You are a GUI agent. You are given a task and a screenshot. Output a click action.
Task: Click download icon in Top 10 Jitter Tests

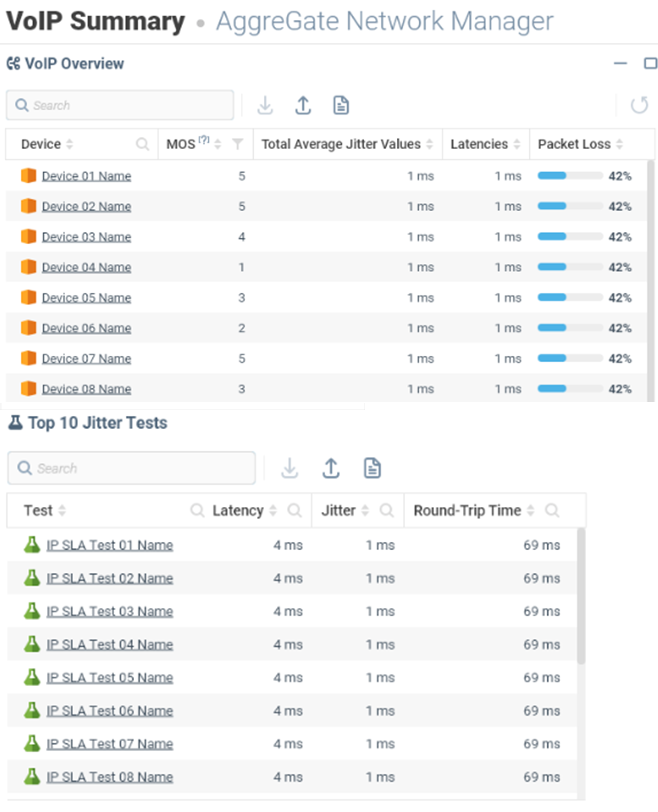[x=289, y=468]
